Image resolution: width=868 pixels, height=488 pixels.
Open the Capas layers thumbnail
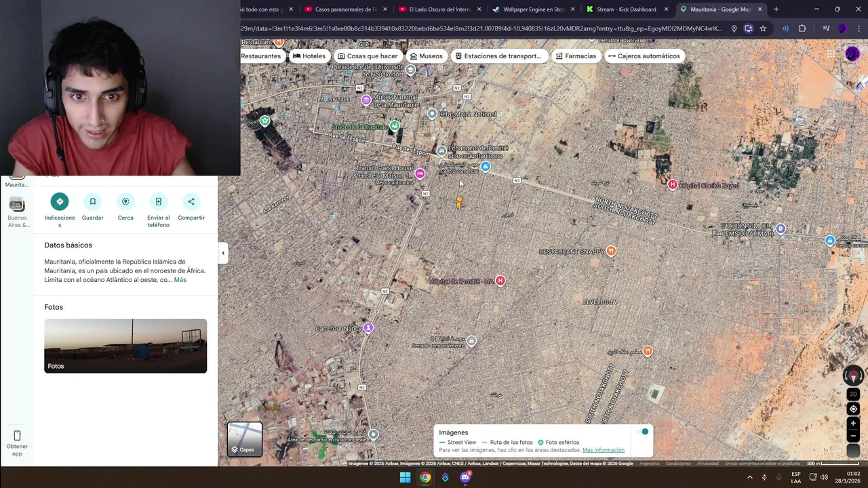[245, 439]
